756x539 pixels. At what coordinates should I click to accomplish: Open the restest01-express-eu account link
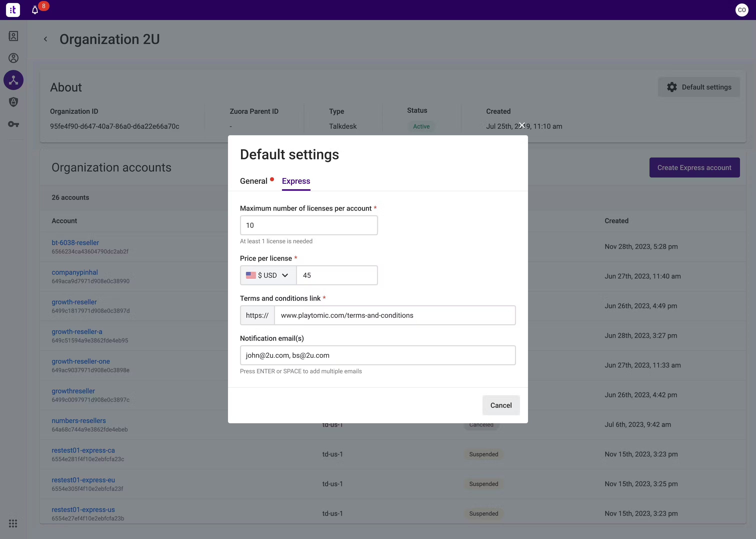click(83, 480)
